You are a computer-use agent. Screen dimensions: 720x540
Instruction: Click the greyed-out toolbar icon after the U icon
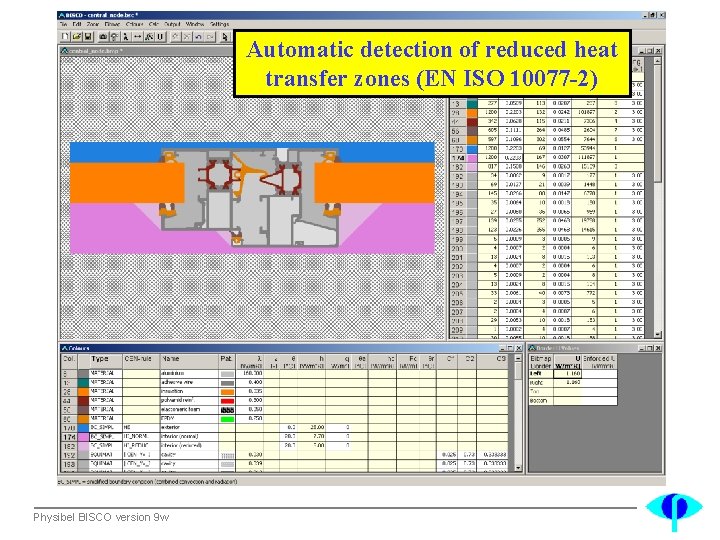coord(175,36)
